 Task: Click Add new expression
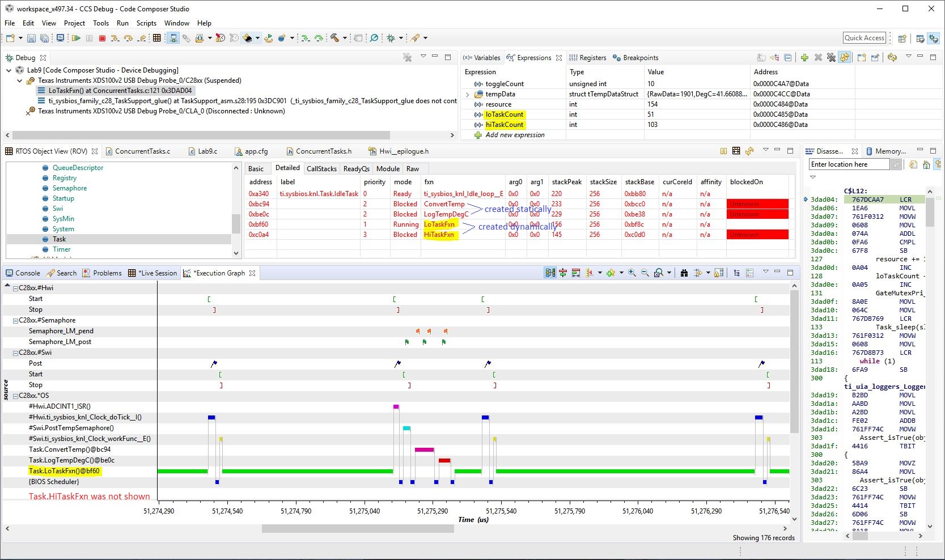(515, 135)
